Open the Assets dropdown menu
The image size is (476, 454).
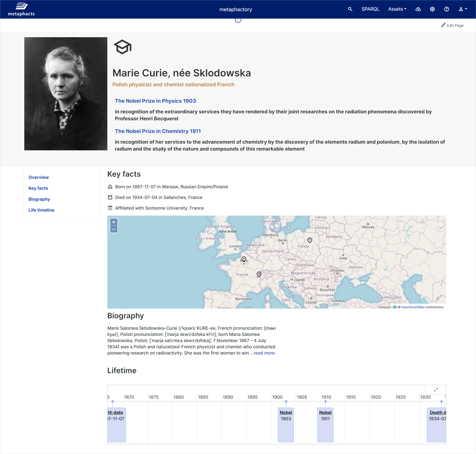pyautogui.click(x=397, y=9)
